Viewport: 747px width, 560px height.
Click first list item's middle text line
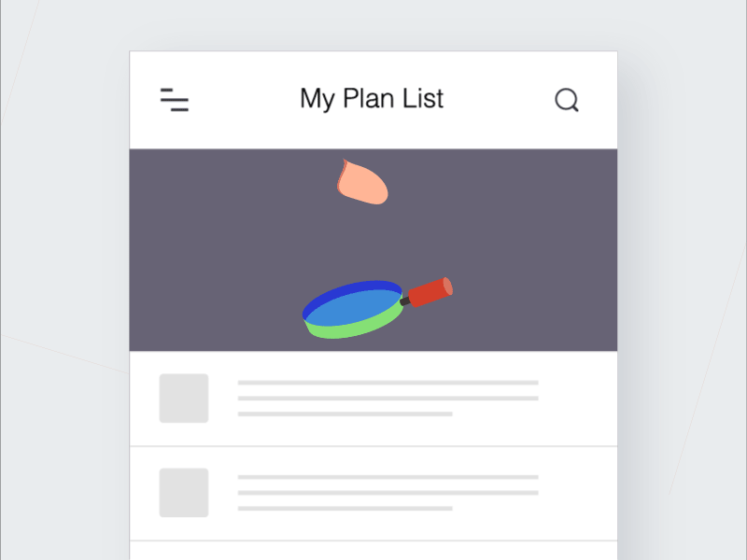pyautogui.click(x=388, y=399)
